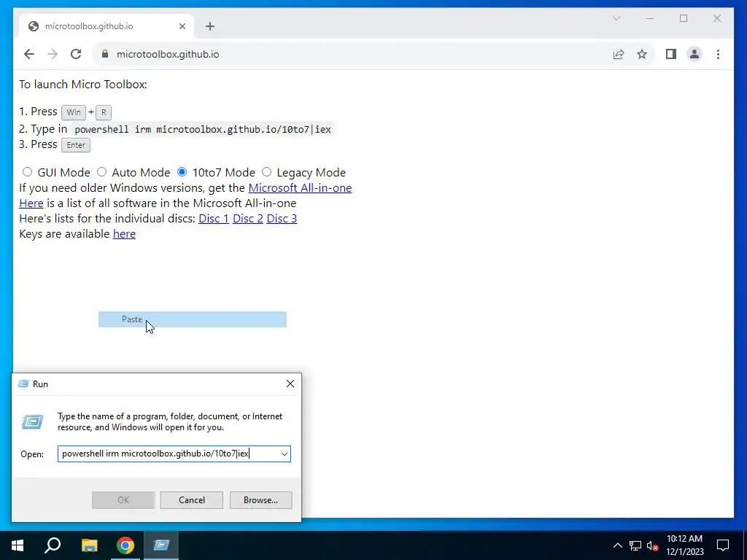Screen dimensions: 747x560
Task: Click the Run taskbar icon
Action: point(161,545)
